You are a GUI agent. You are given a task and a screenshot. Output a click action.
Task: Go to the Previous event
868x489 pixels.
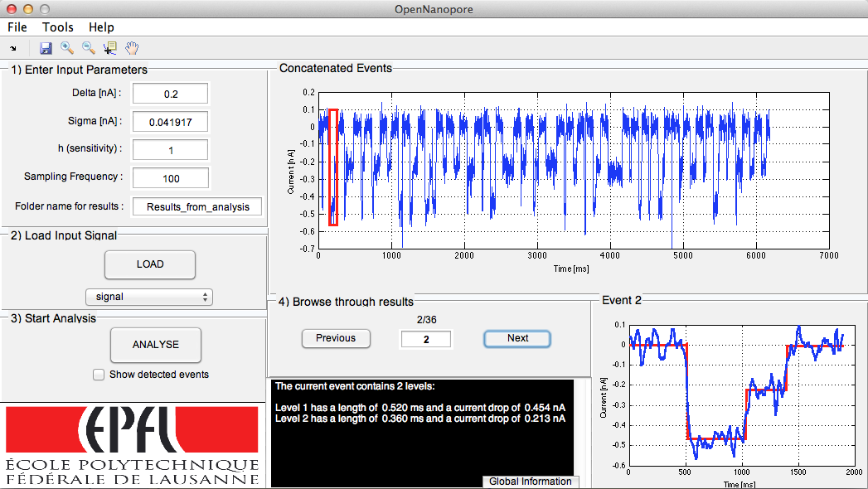coord(336,338)
